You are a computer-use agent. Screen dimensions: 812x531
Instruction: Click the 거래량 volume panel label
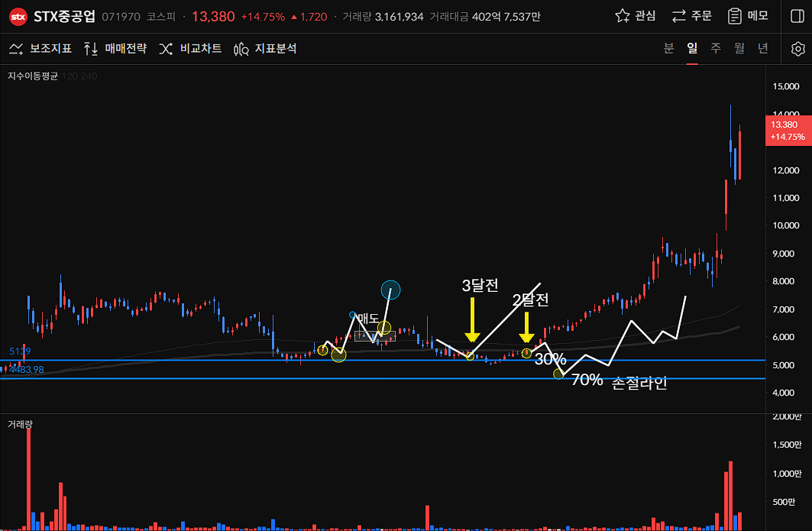click(20, 424)
